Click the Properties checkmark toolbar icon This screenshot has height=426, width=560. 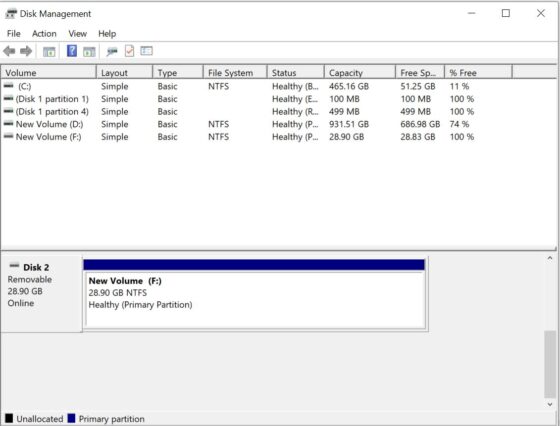(129, 51)
